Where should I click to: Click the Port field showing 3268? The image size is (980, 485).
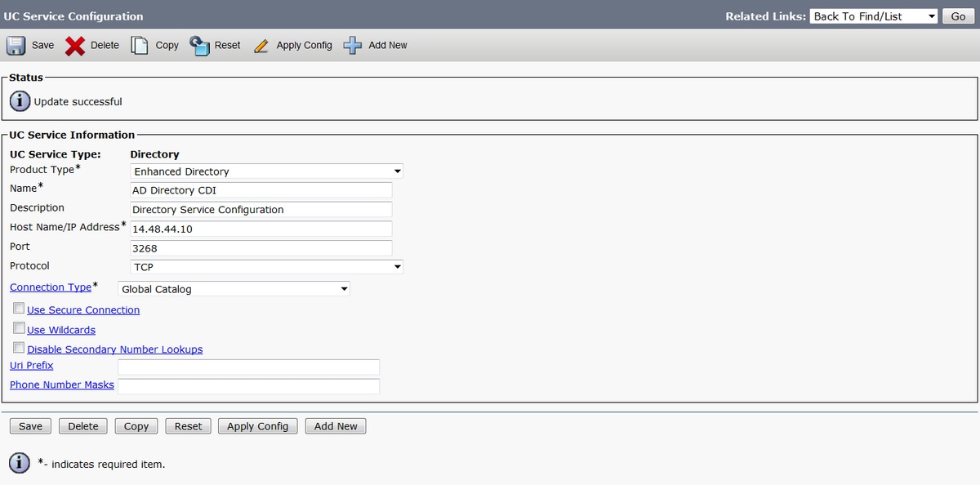[261, 247]
